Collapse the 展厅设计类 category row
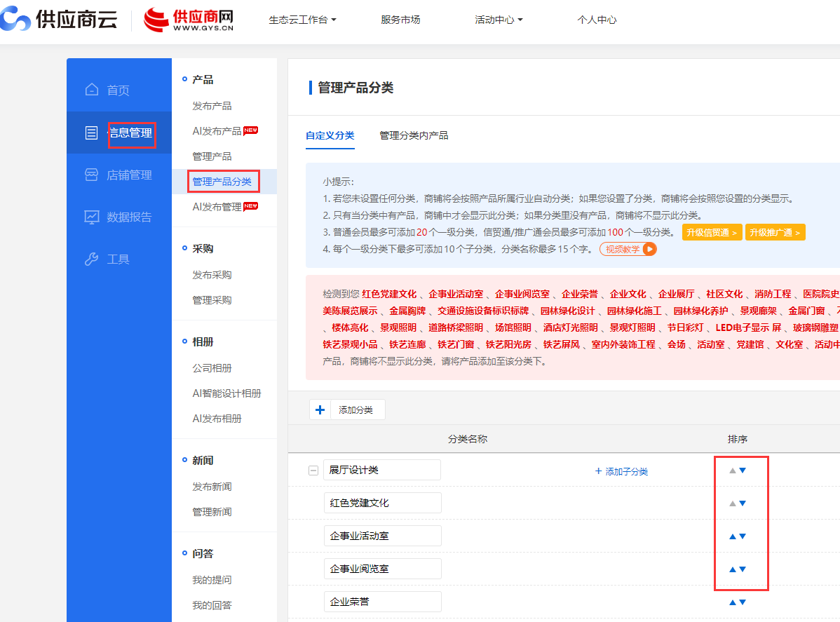This screenshot has height=622, width=840. (313, 471)
